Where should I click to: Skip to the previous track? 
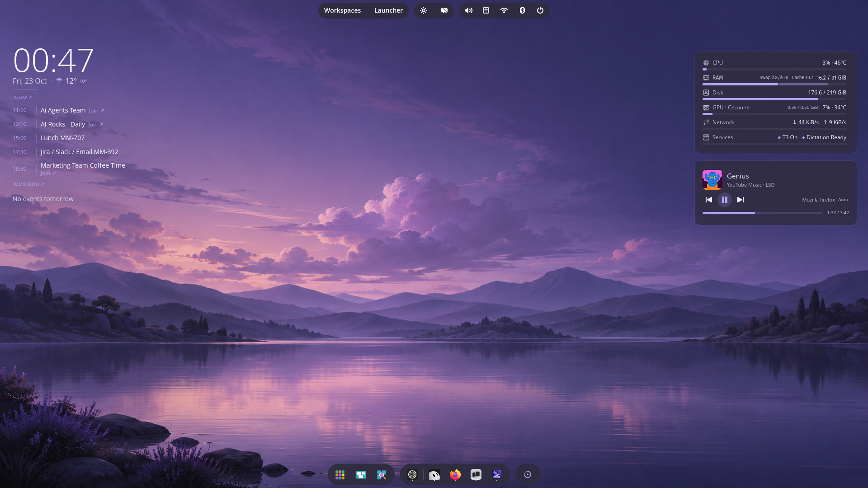(x=709, y=200)
